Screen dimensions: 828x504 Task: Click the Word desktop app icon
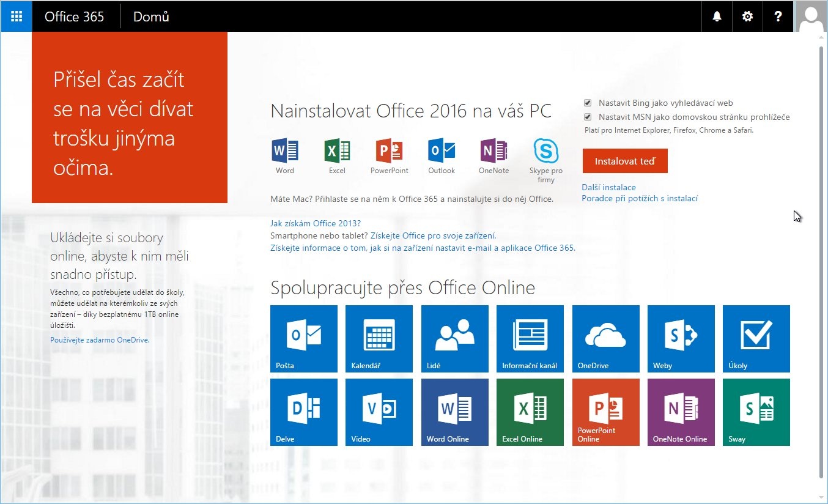pos(285,150)
